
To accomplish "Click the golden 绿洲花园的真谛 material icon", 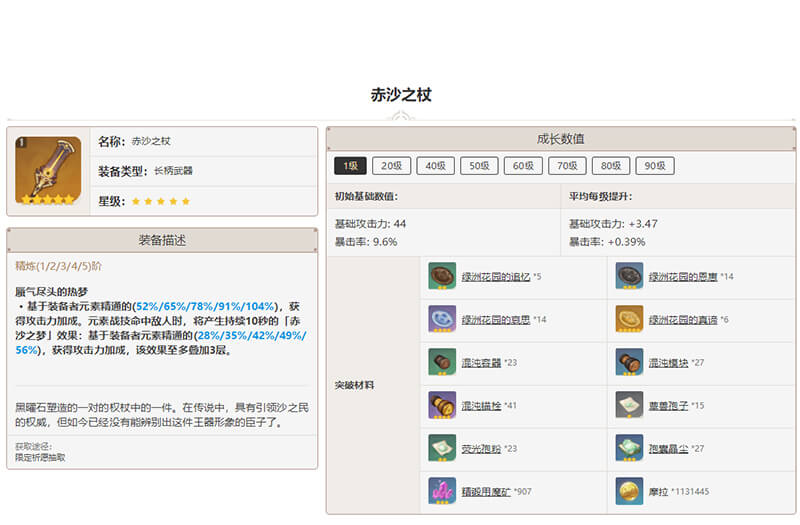I will (x=629, y=319).
